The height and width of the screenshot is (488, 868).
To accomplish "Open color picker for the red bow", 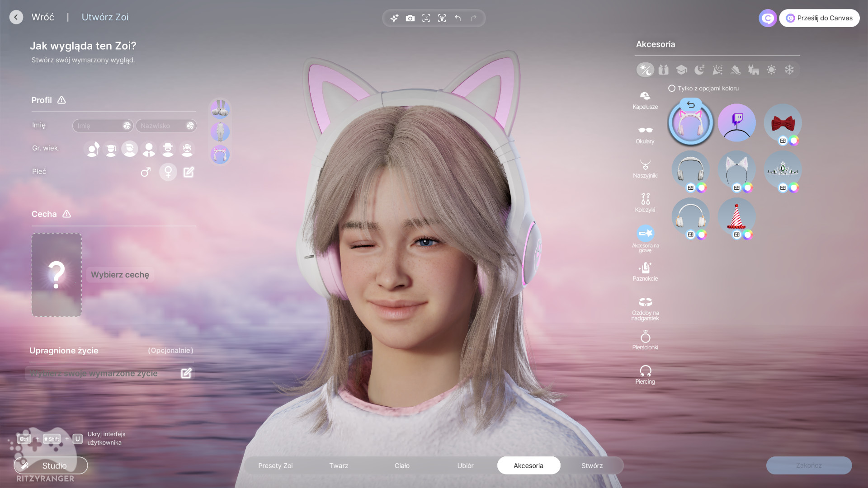I will [x=794, y=141].
